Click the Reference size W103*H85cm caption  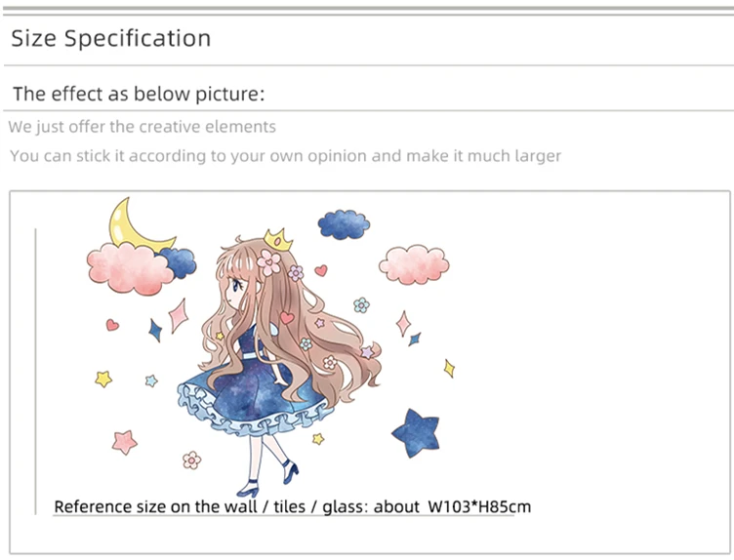[x=293, y=506]
